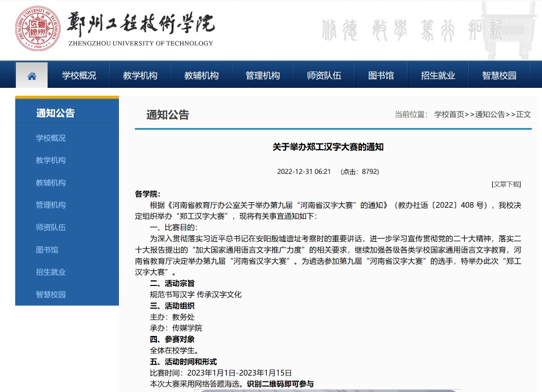
Task: Click the heading 二、活动宗旨
Action: (x=172, y=283)
